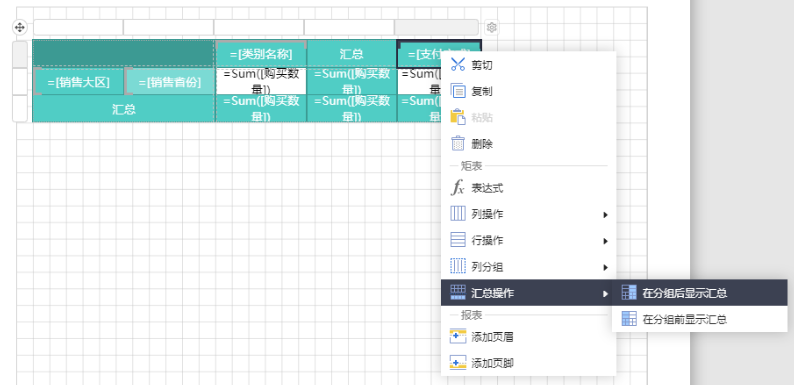
Task: Expand the 列操作 submenu arrow
Action: click(605, 215)
